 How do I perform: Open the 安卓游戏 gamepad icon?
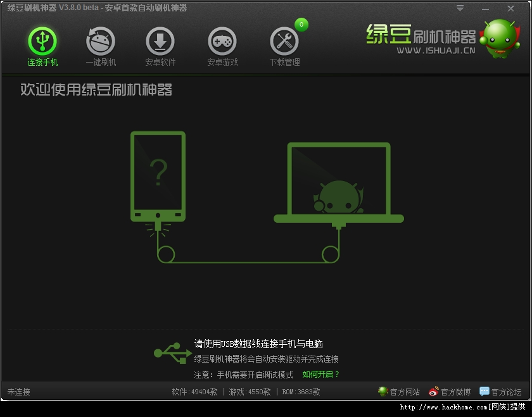pyautogui.click(x=222, y=41)
